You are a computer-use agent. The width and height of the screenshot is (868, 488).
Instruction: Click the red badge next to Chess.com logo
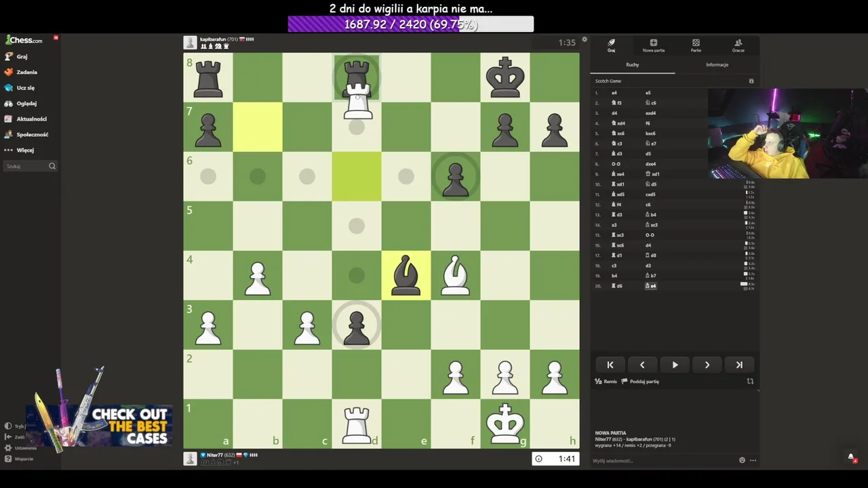click(x=56, y=37)
